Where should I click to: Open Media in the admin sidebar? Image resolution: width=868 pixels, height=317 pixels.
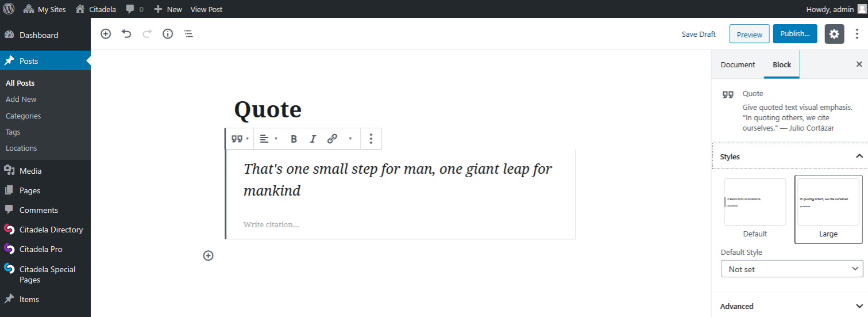pos(30,171)
